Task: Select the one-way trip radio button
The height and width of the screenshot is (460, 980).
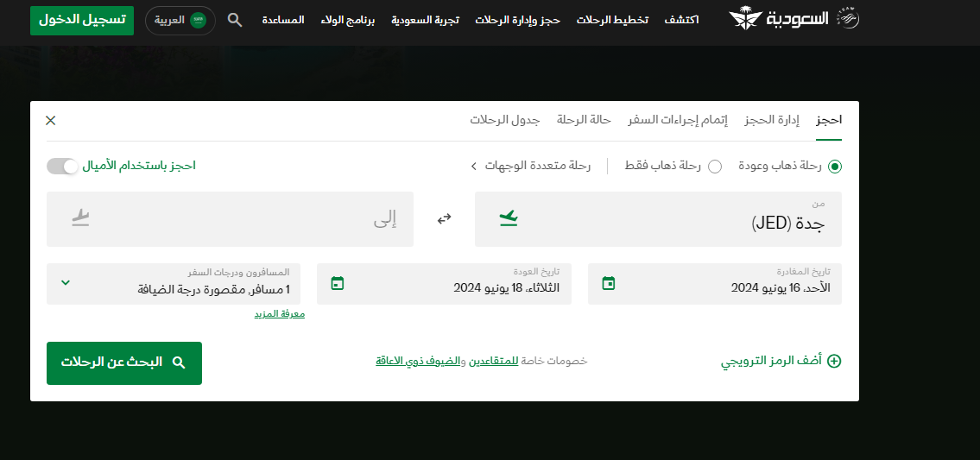Action: (x=715, y=167)
